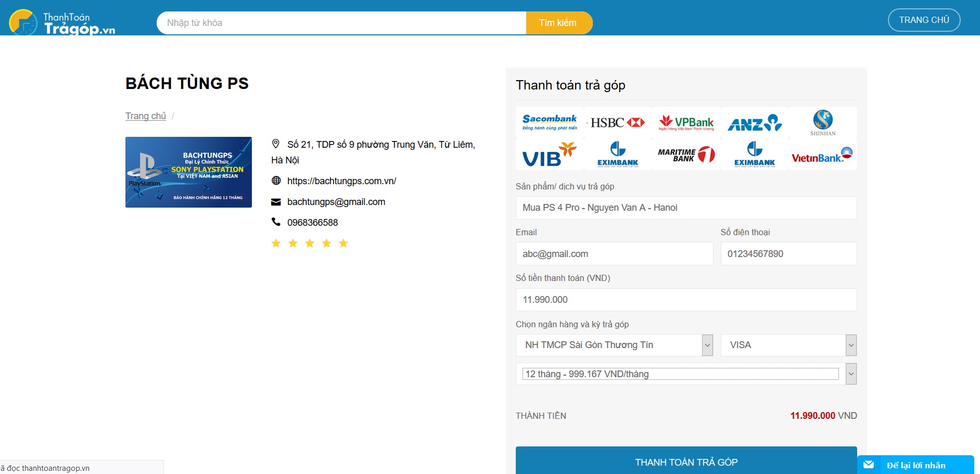This screenshot has height=474, width=980.
Task: Focus the keyword search input field
Action: click(x=341, y=23)
